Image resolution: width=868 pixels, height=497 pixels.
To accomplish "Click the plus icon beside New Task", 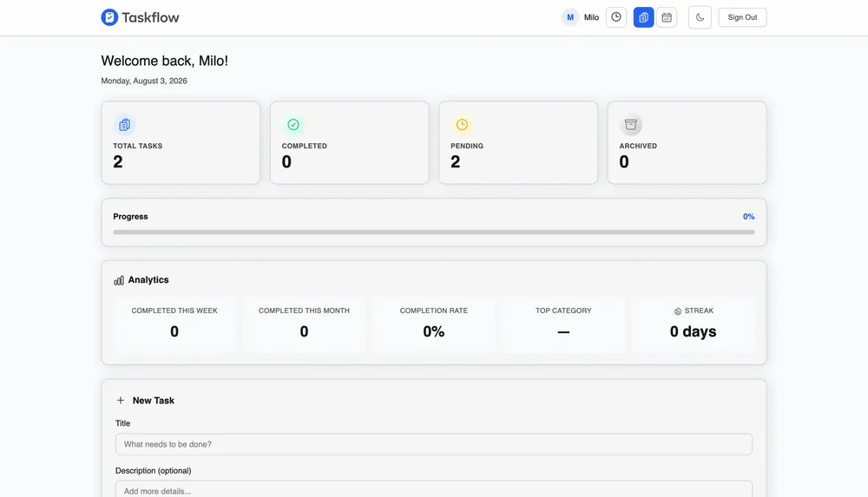I will tap(120, 400).
